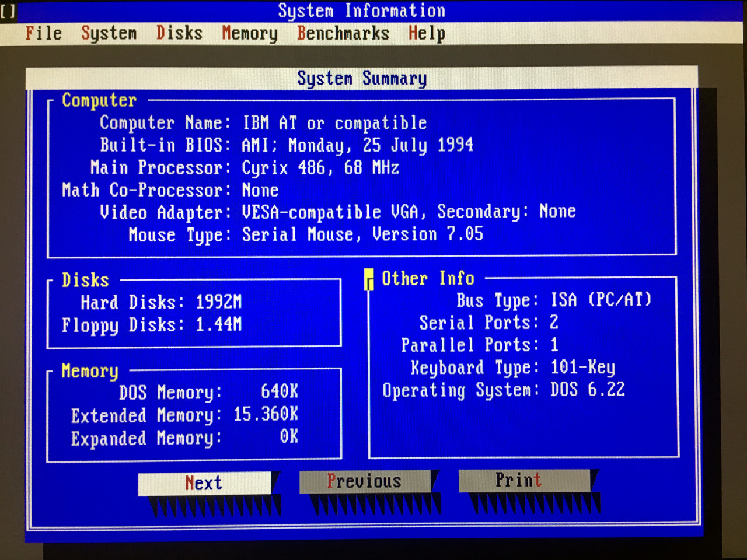Click the System Summary dialog title bar

coord(362,78)
